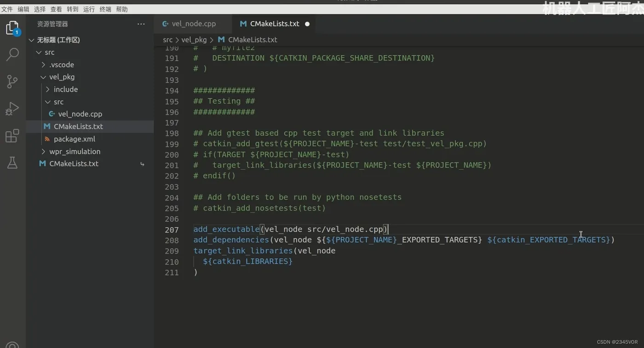The width and height of the screenshot is (644, 348).
Task: Open the Accounts icon in activity bar
Action: (x=12, y=344)
